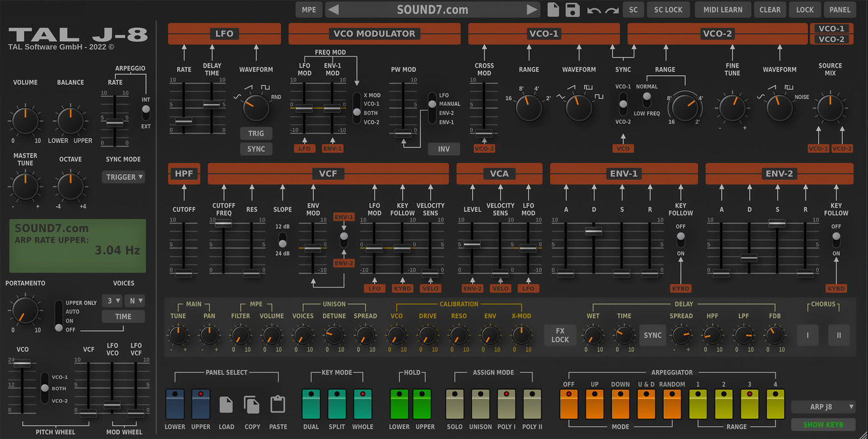Toggle VCF ENV MOD ENV-1/ENV-2 switch
868x439 pixels.
tap(344, 240)
